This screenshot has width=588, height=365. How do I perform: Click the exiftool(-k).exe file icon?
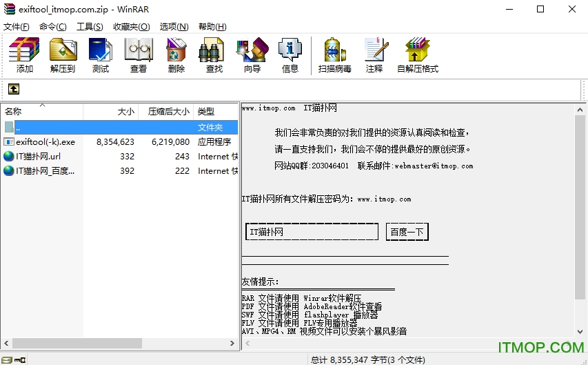click(x=9, y=141)
